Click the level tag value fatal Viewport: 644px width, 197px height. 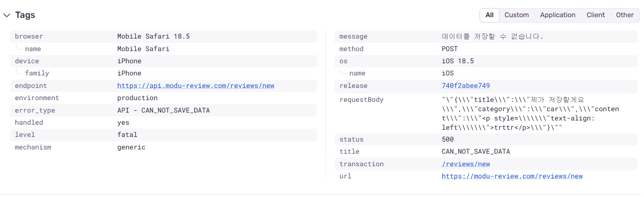pos(127,135)
